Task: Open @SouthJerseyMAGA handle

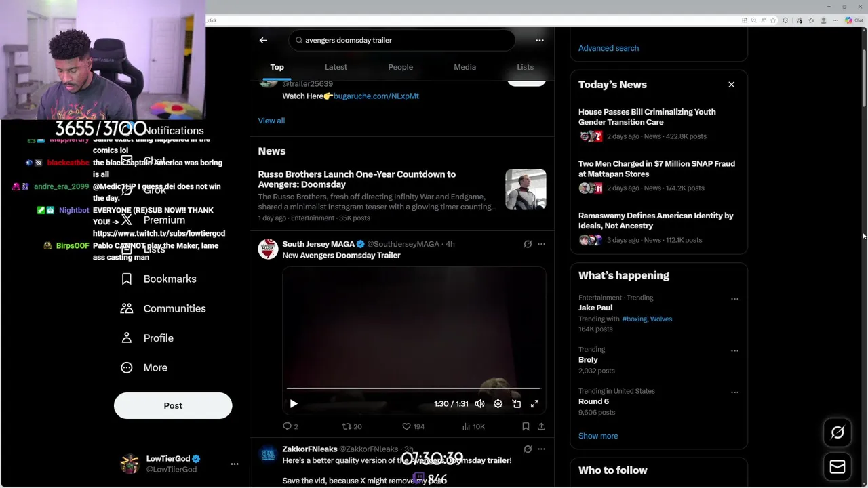Action: [x=403, y=244]
